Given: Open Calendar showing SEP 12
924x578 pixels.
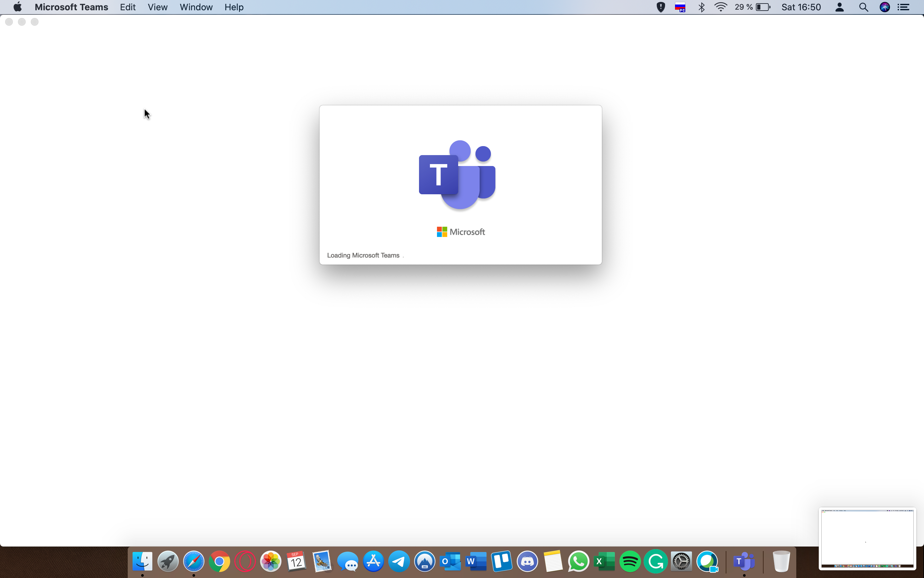Looking at the screenshot, I should click(296, 561).
